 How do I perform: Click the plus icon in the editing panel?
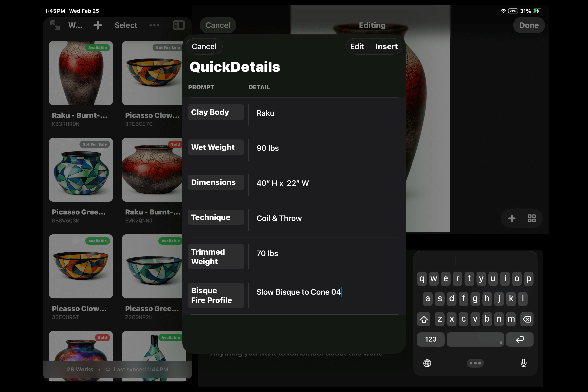pos(512,218)
